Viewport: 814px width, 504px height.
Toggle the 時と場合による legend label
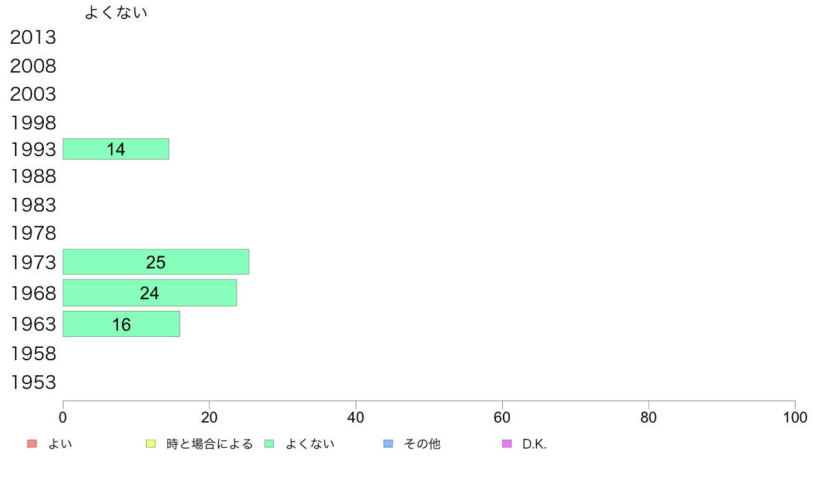209,444
